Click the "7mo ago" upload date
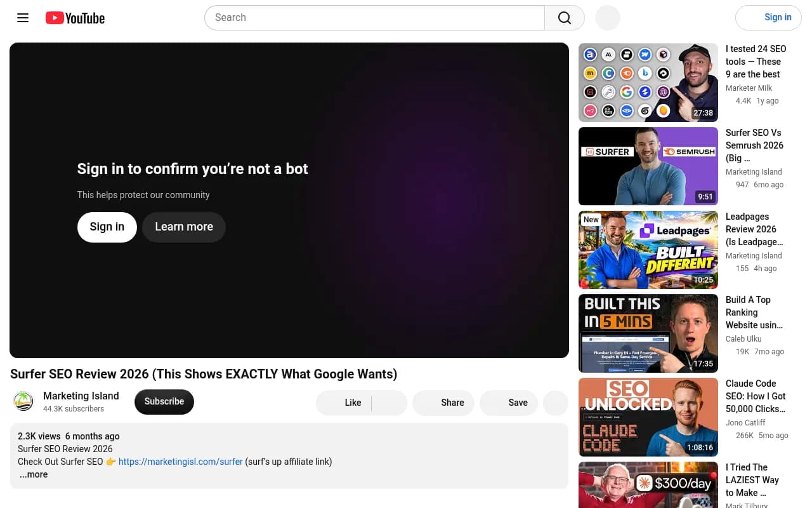The height and width of the screenshot is (508, 812). (769, 352)
